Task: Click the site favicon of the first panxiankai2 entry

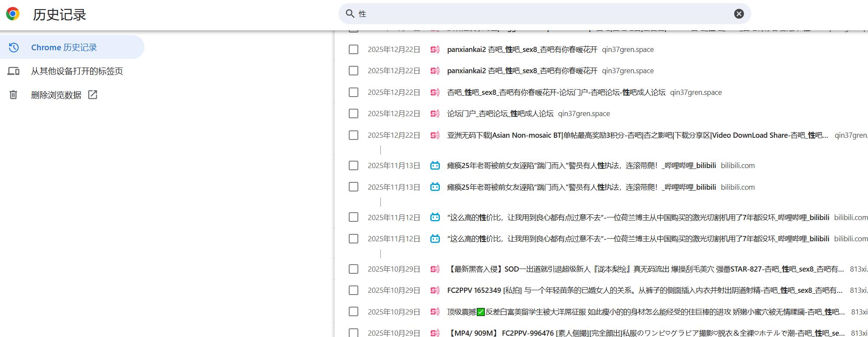Action: tap(435, 49)
